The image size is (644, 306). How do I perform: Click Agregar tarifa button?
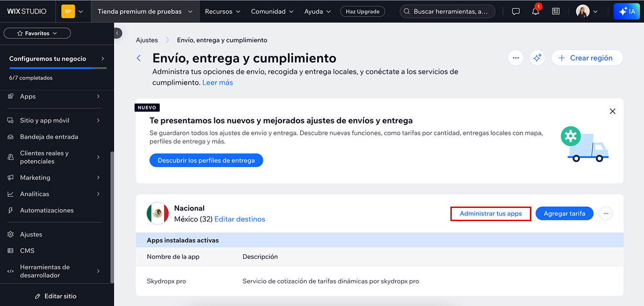[x=564, y=213]
